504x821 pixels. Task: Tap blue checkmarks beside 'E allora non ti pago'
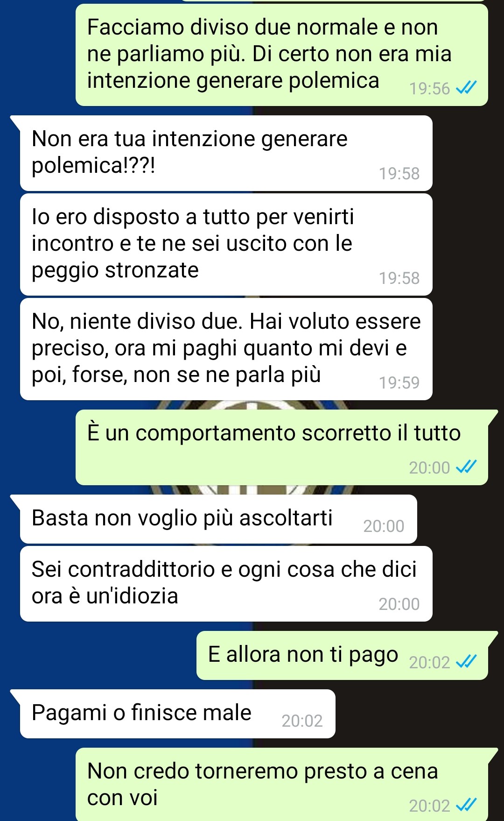click(466, 661)
